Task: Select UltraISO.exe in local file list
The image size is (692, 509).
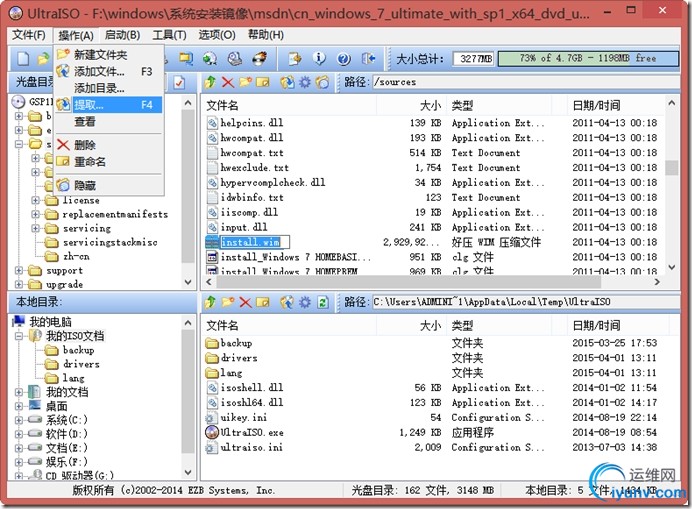Action: click(252, 433)
